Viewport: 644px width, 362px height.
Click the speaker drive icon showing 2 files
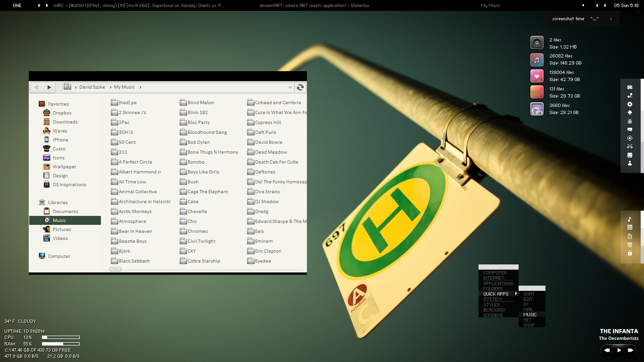coord(537,43)
